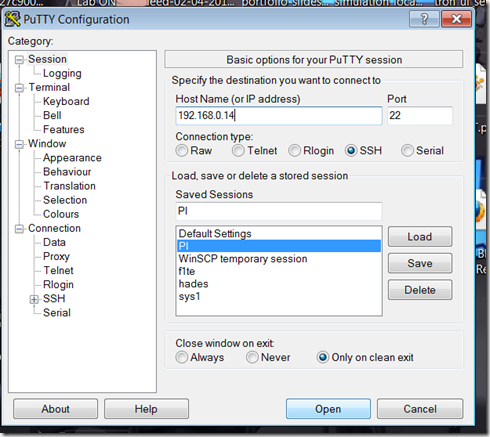Open the Proxy category
Viewport: 490px width, 437px height.
[56, 256]
